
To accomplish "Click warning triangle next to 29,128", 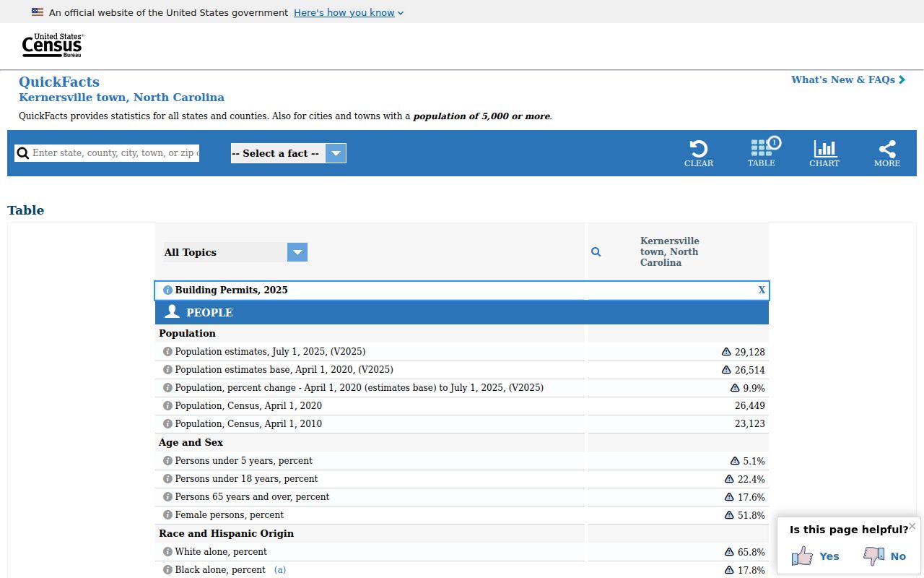I will tap(726, 352).
